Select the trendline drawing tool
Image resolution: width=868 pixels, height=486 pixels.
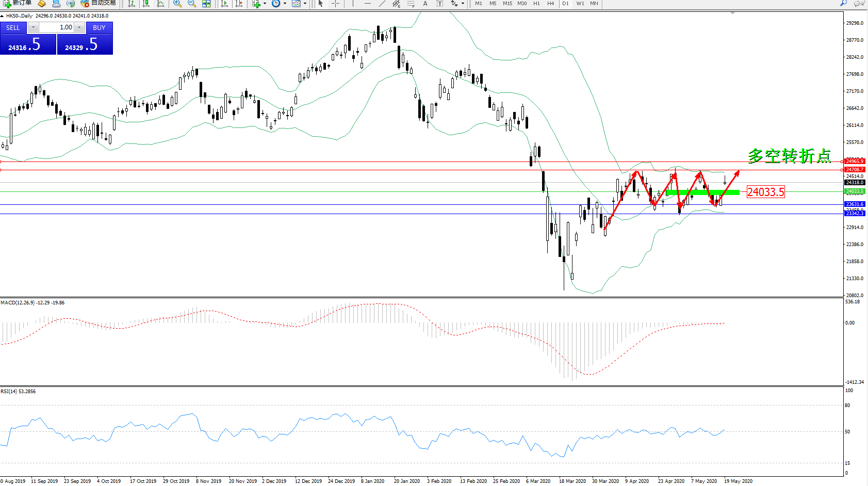tap(382, 4)
